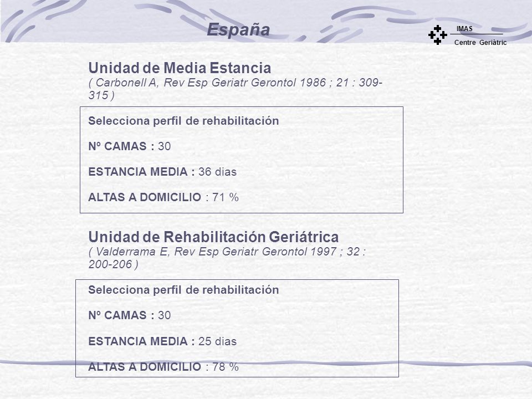Select ESTANCIA MEDIA : 25 dias line
The width and height of the screenshot is (532, 399).
pos(162,341)
